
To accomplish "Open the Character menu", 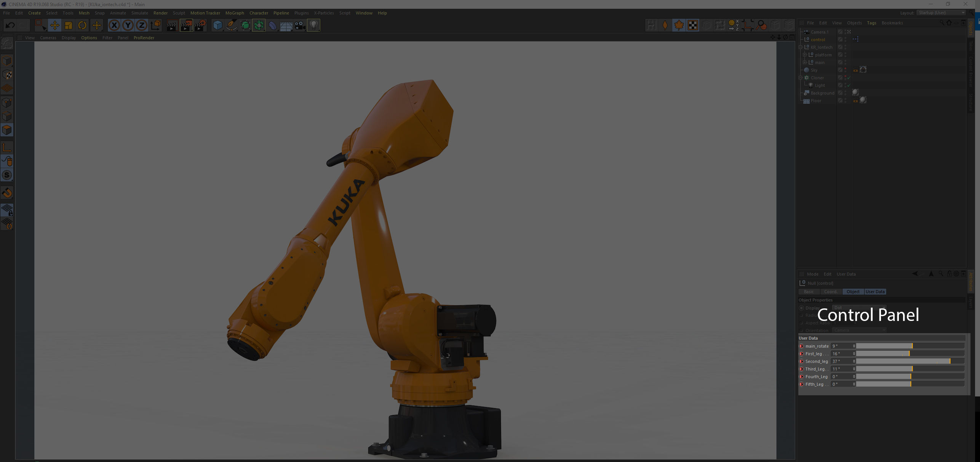I will coord(259,13).
